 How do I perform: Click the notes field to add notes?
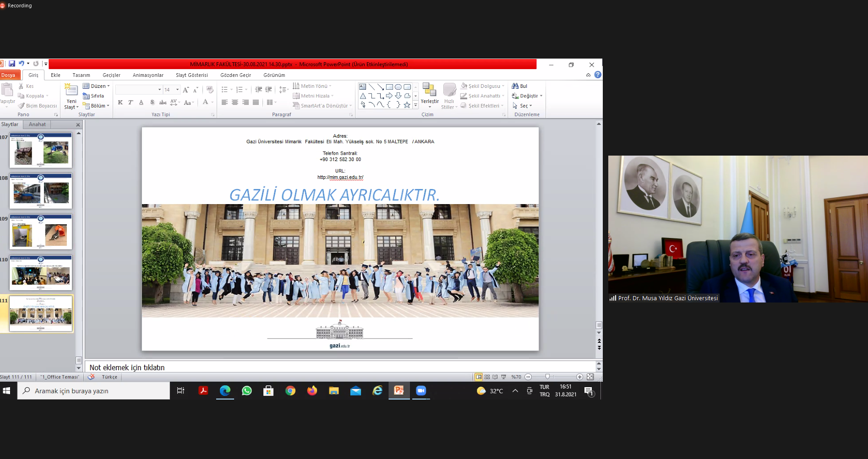[x=339, y=367]
